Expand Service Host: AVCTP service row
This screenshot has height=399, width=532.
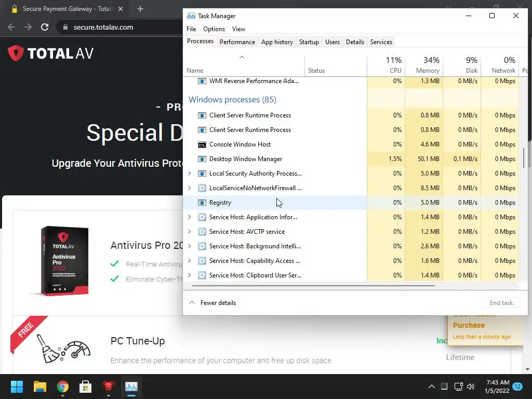pos(189,232)
